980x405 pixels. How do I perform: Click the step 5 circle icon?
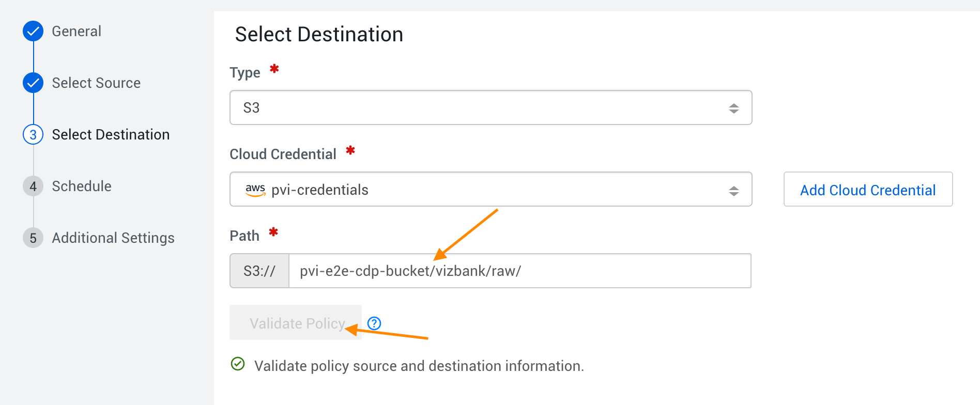click(x=33, y=238)
